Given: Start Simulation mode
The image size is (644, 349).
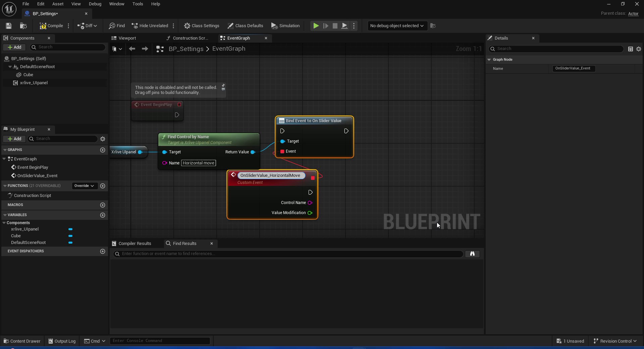Looking at the screenshot, I should tap(285, 26).
